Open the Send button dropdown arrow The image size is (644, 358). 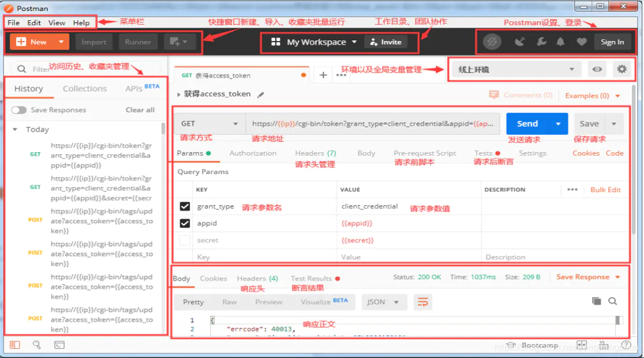[x=558, y=123]
